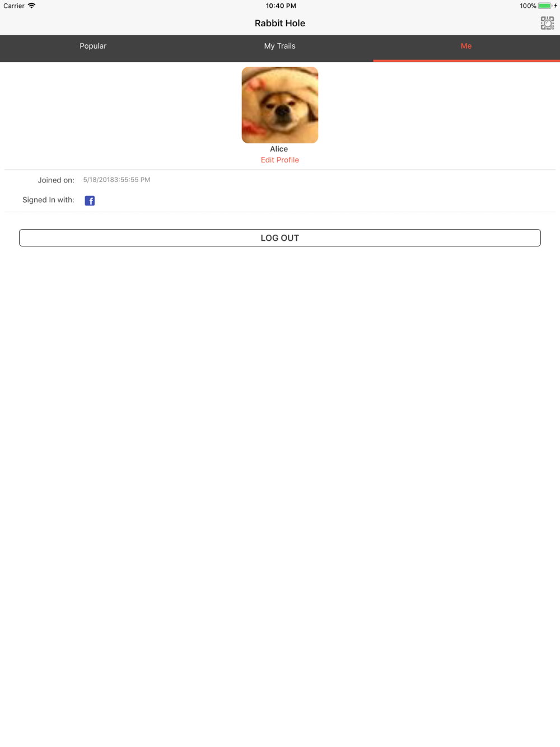This screenshot has width=560, height=747.
Task: Tap the red underline beneath Me tab
Action: [x=466, y=60]
